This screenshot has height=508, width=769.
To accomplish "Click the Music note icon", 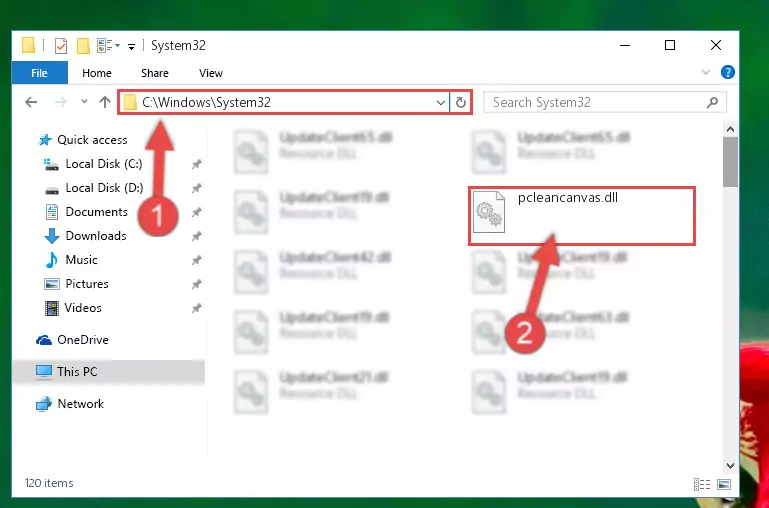I will pyautogui.click(x=51, y=260).
